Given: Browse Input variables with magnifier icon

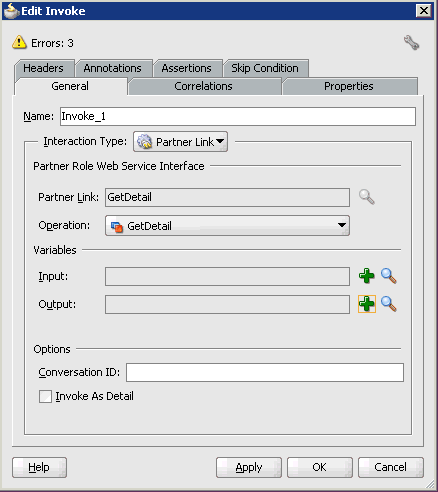Looking at the screenshot, I should 389,276.
